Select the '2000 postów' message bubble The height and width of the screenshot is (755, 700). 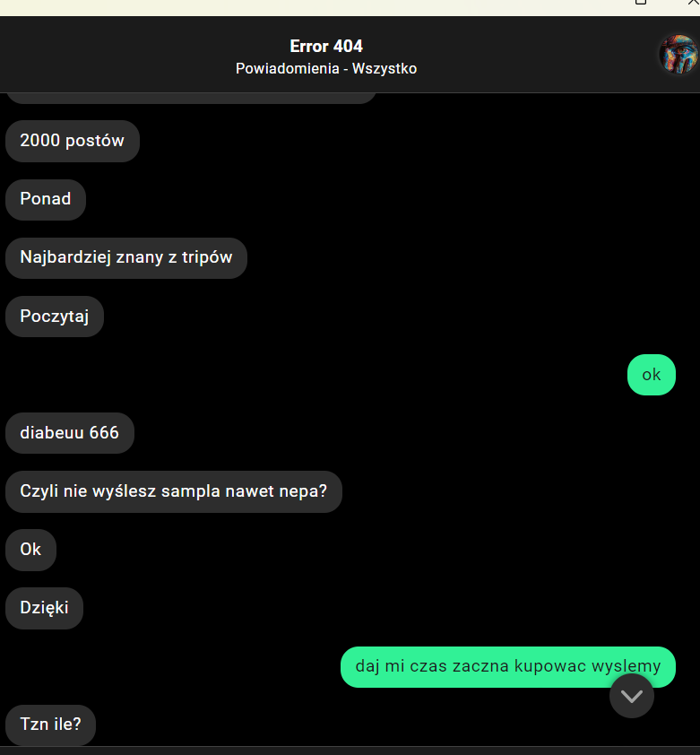coord(73,141)
